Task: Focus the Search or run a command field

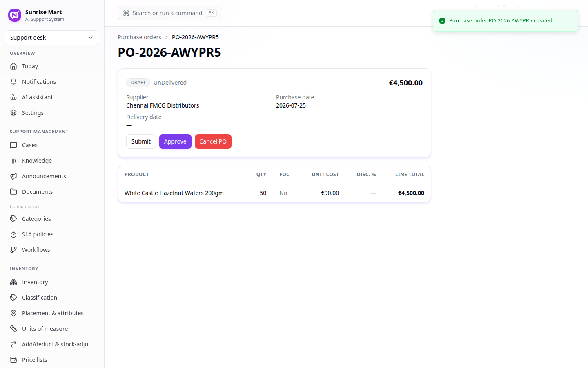Action: pyautogui.click(x=170, y=13)
